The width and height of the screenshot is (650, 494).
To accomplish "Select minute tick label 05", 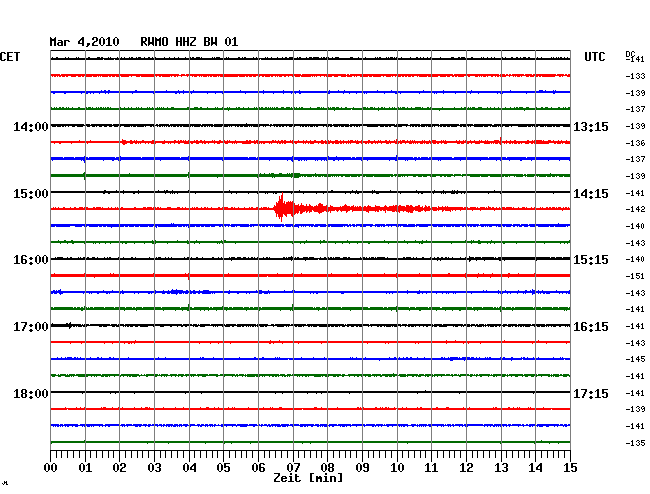I will click(x=223, y=468).
